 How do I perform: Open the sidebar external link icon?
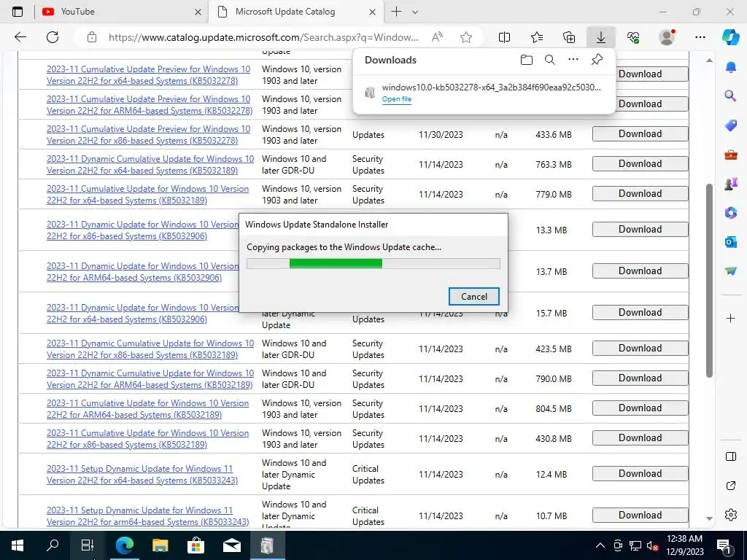click(730, 486)
